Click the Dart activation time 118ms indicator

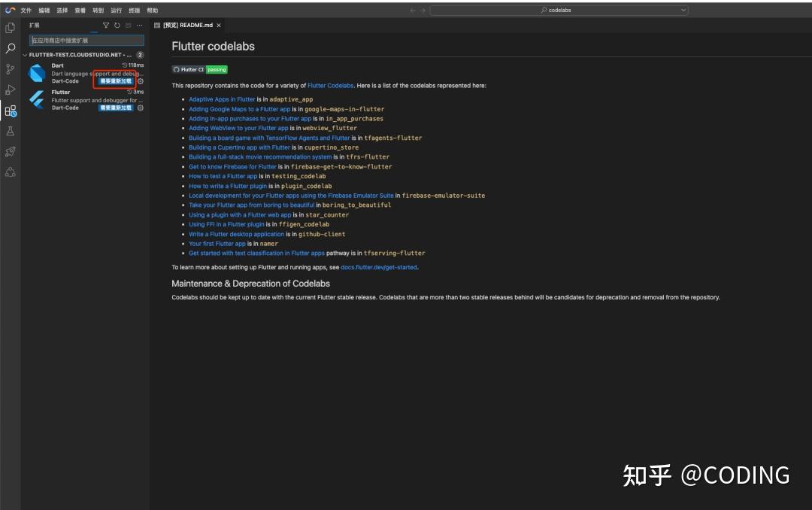[x=133, y=65]
